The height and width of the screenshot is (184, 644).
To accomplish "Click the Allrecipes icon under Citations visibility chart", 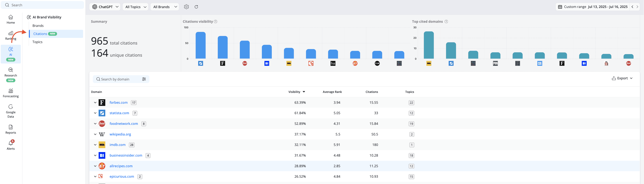I will (x=355, y=63).
